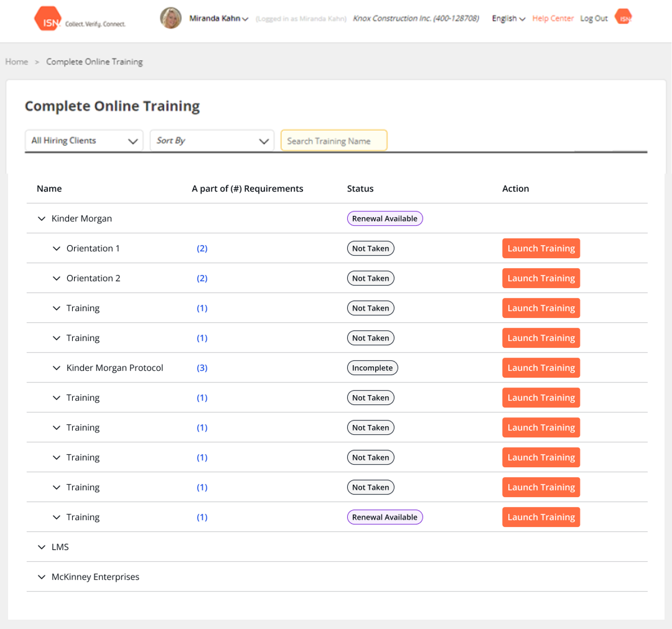Click the Status column header
Image resolution: width=672 pixels, height=629 pixels.
(x=360, y=189)
